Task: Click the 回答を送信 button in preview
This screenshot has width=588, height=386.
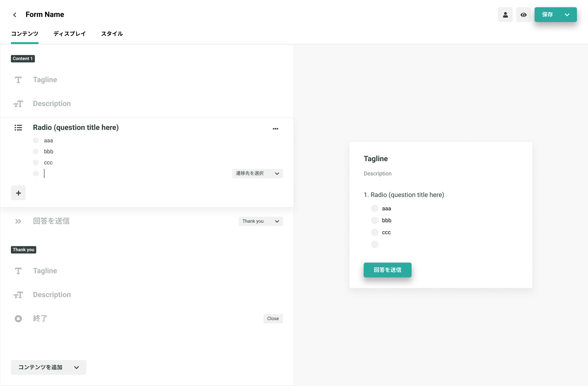Action: 387,270
